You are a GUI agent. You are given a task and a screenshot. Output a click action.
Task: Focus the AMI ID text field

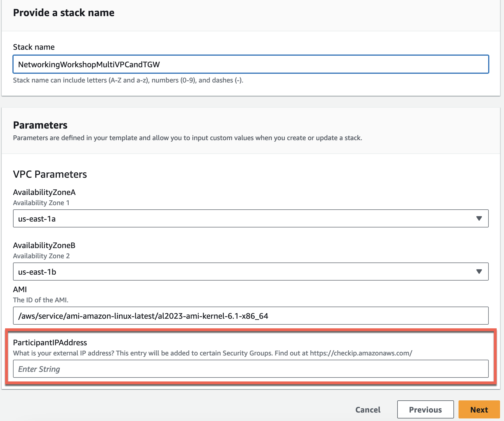click(x=251, y=316)
